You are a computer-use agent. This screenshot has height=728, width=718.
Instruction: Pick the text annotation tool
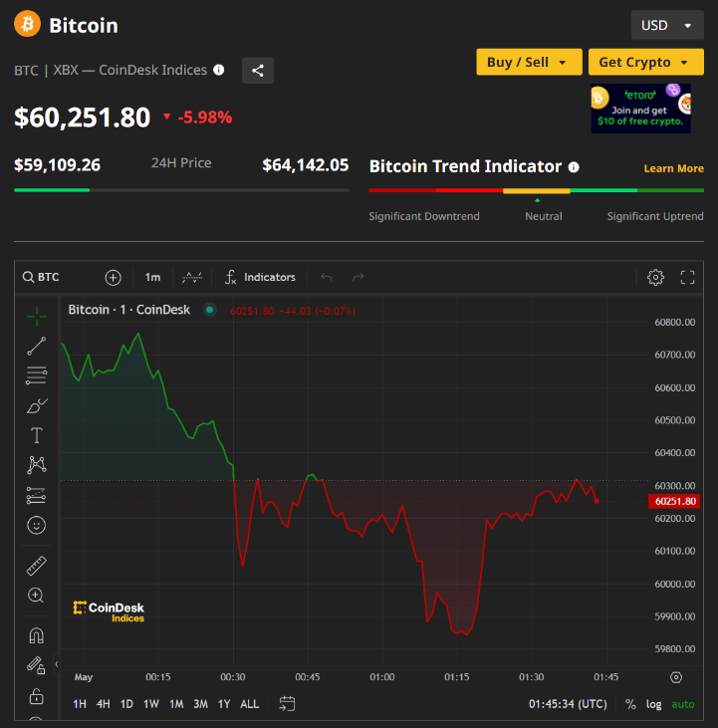(36, 435)
